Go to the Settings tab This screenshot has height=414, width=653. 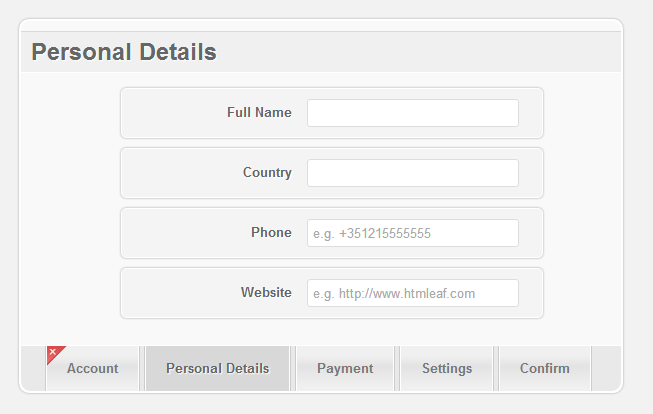point(446,369)
